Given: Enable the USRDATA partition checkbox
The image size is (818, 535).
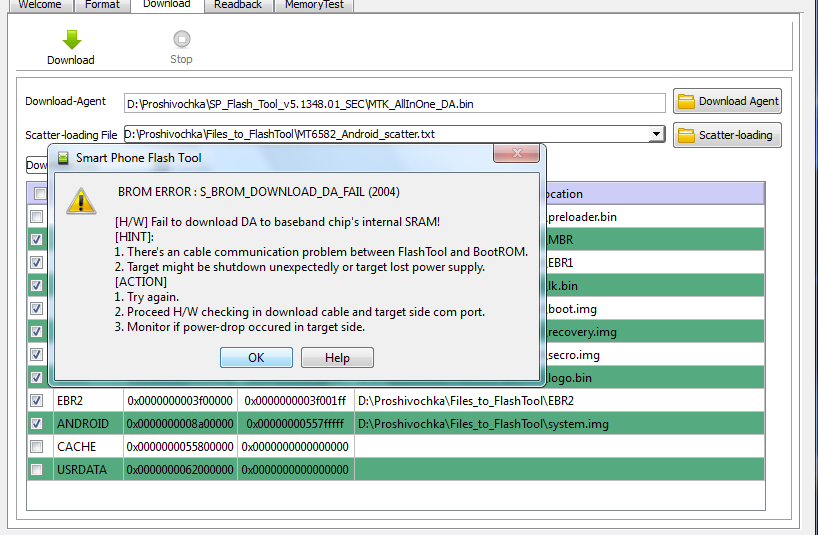Looking at the screenshot, I should 37,469.
